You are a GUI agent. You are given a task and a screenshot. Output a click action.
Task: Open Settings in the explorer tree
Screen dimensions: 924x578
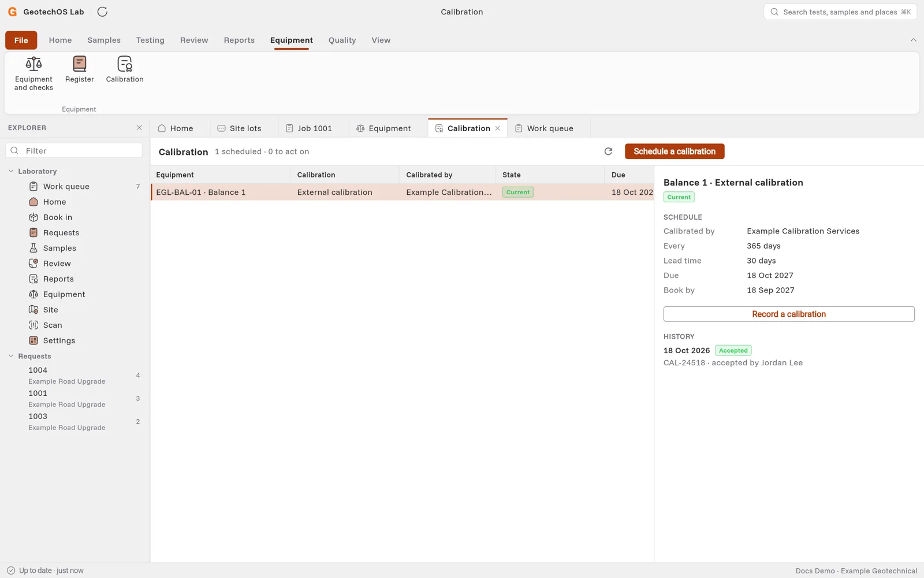click(x=74, y=340)
